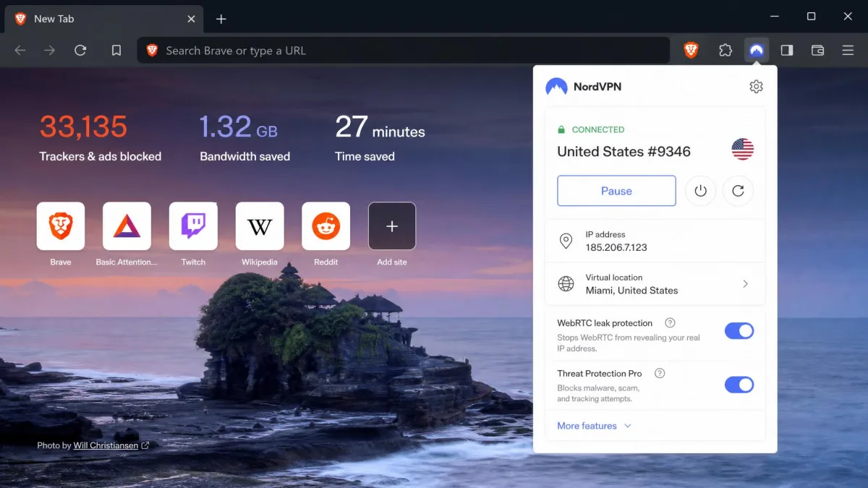
Task: Open NordVPN settings gear
Action: [756, 87]
